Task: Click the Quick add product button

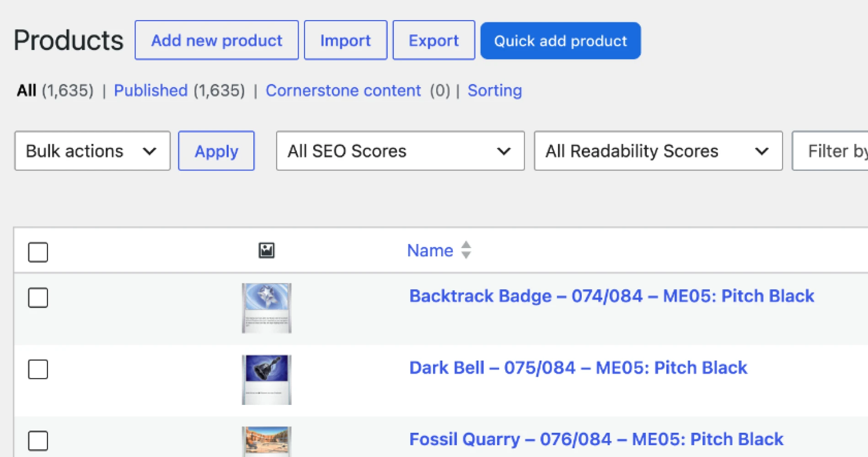Action: pos(561,41)
